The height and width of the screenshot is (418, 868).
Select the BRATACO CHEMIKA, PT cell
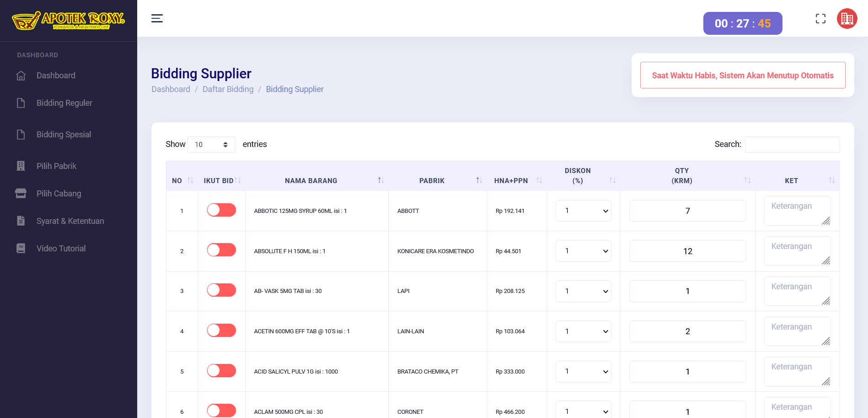click(437, 371)
